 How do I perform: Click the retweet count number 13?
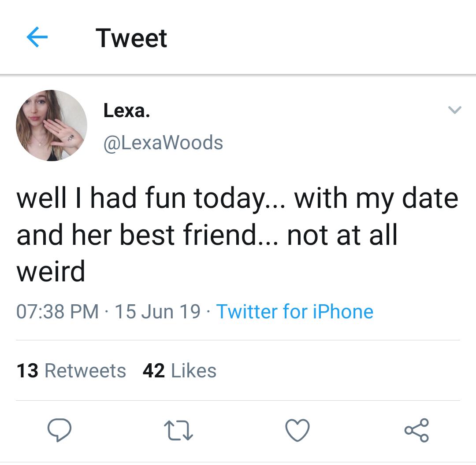pos(27,371)
